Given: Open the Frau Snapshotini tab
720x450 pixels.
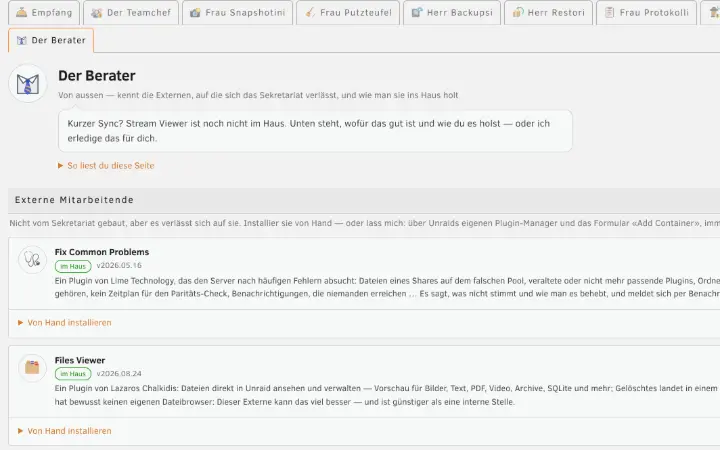Looking at the screenshot, I should click(x=237, y=12).
